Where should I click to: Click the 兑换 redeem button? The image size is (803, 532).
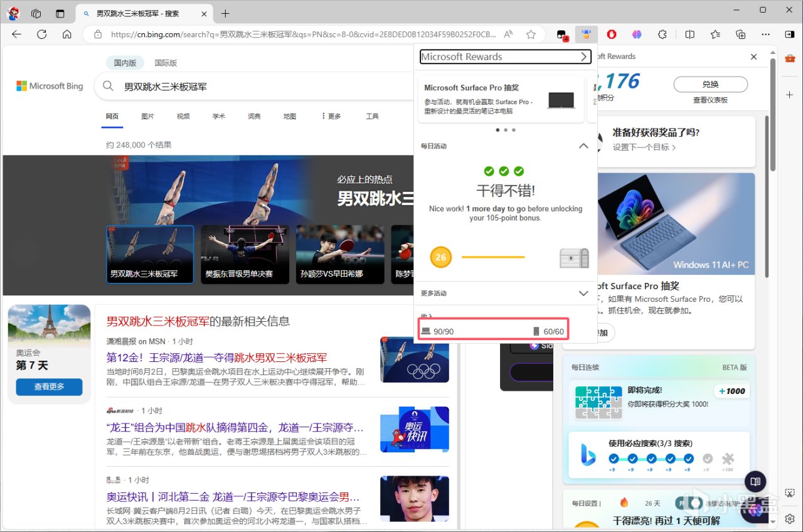[x=710, y=84]
